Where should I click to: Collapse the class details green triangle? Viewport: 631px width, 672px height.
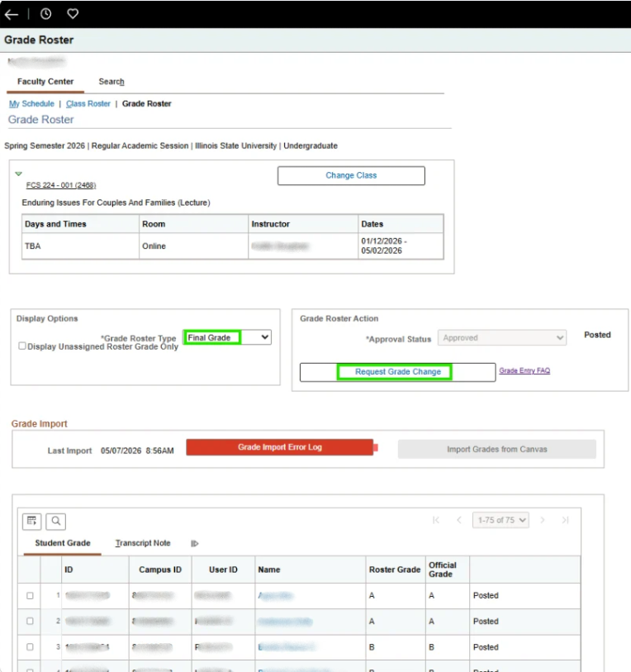coord(18,174)
